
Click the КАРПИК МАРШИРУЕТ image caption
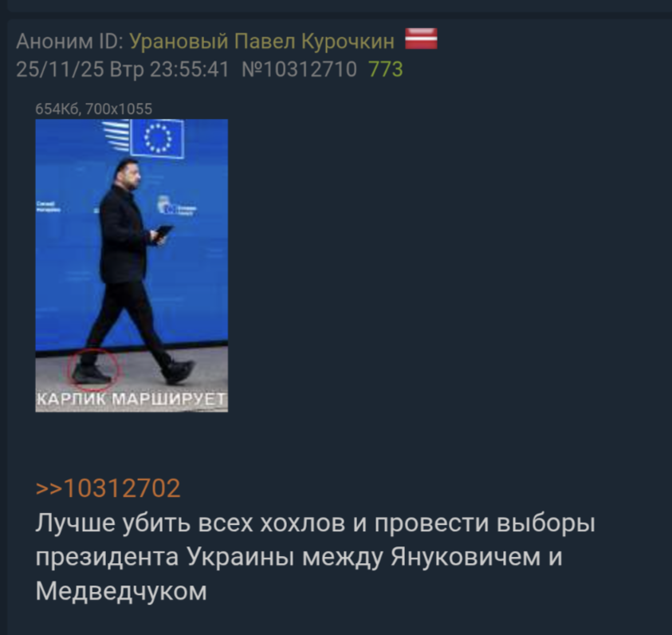coord(132,399)
